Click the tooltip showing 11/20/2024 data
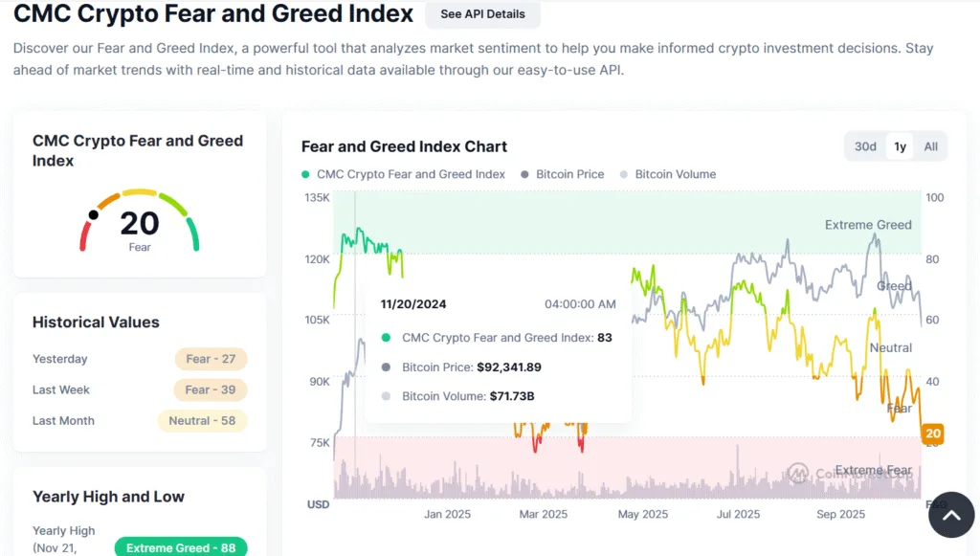 tap(498, 351)
